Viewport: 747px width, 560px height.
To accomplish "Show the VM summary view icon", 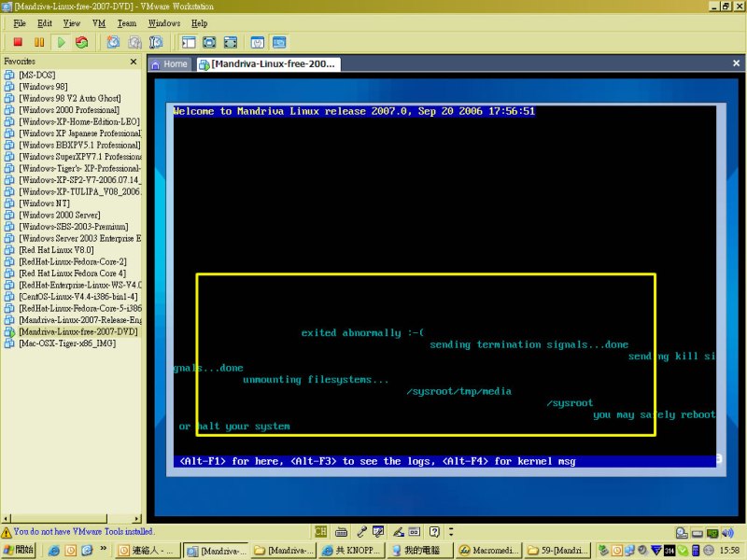I will pyautogui.click(x=258, y=42).
